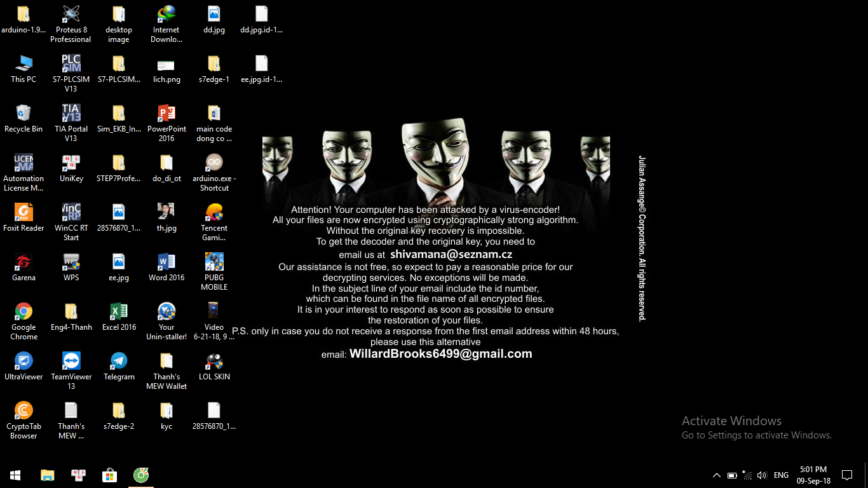Screen dimensions: 868x488
Task: Change the ENG input language
Action: [x=782, y=475]
